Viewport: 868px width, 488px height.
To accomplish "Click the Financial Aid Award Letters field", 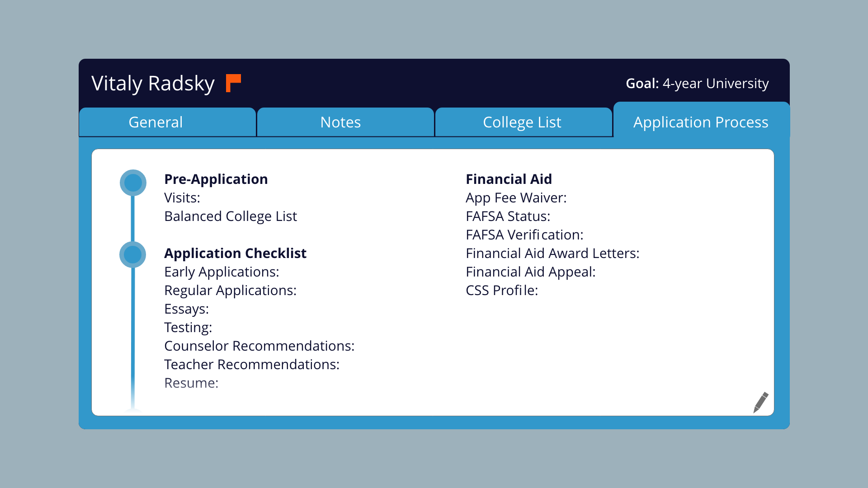I will (552, 253).
